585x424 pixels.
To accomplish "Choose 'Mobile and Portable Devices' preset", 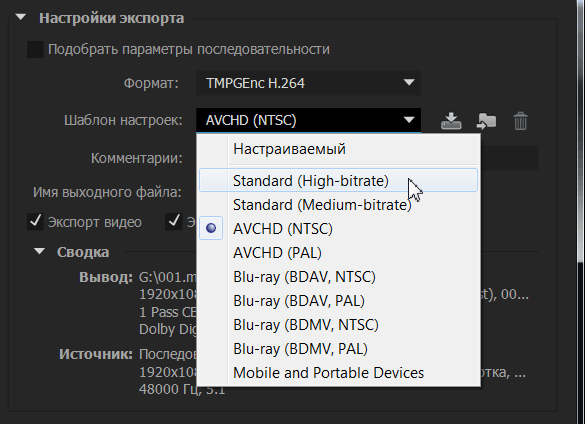I will click(x=338, y=372).
